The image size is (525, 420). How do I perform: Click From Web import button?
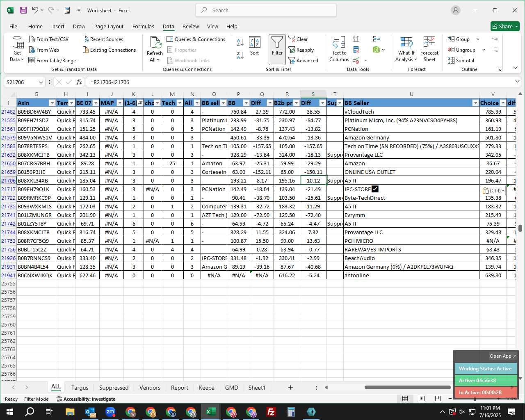(x=44, y=50)
